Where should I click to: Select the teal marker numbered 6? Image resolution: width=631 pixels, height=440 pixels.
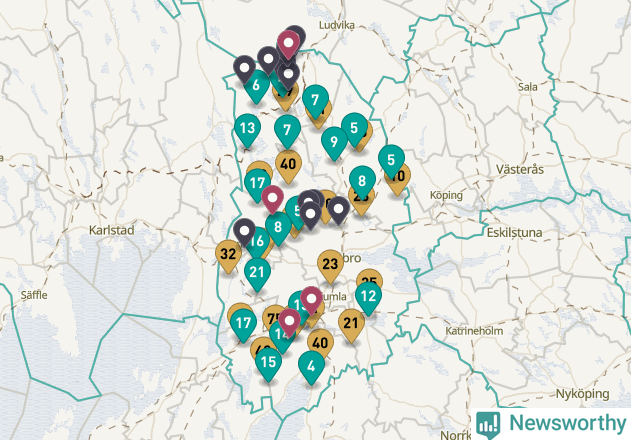point(256,86)
